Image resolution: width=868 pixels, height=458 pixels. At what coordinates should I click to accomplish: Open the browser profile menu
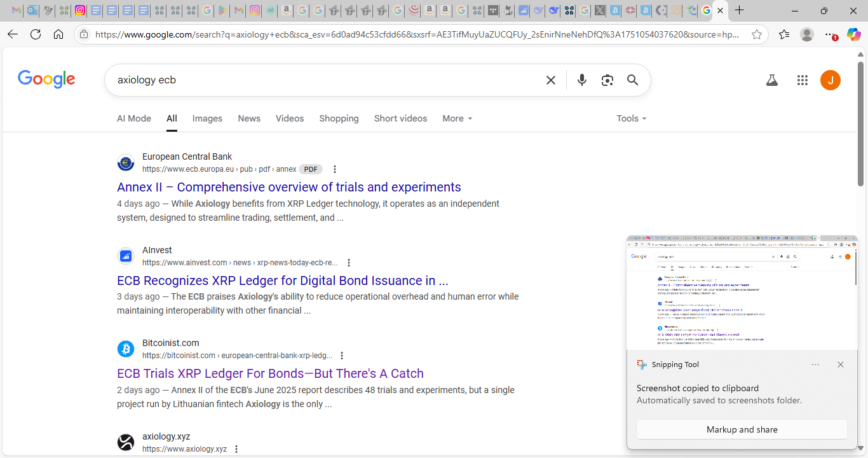click(807, 34)
